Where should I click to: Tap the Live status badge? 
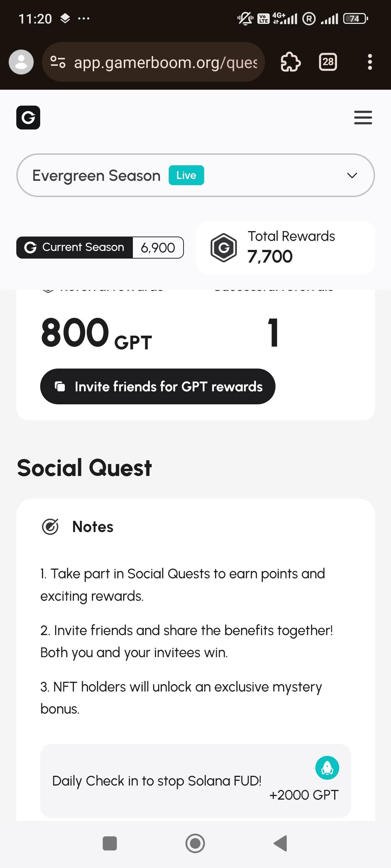coord(186,175)
